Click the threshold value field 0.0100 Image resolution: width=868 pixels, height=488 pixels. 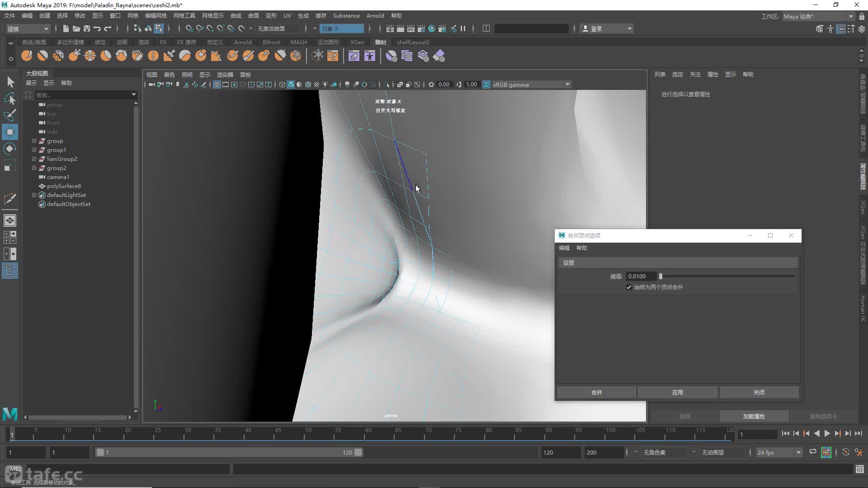pyautogui.click(x=641, y=276)
